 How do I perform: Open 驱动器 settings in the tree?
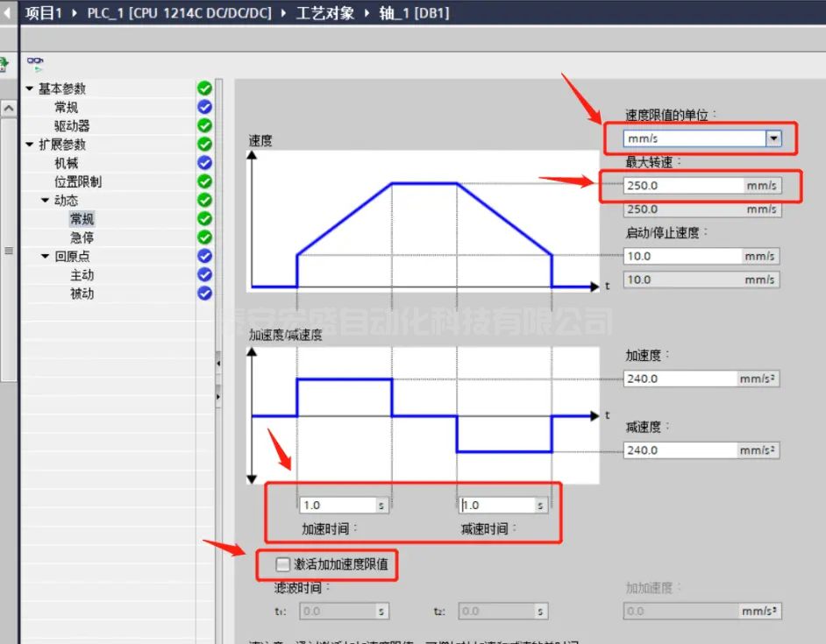[x=72, y=125]
